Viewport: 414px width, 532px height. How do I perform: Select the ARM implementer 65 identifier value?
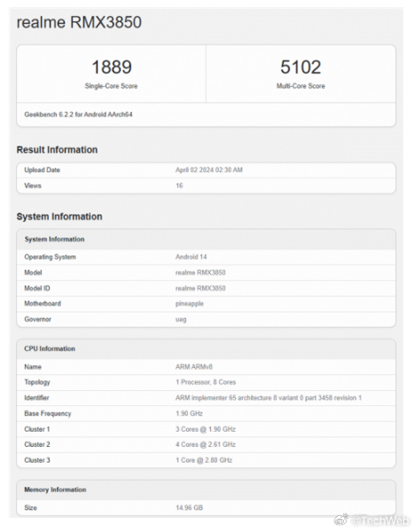269,397
